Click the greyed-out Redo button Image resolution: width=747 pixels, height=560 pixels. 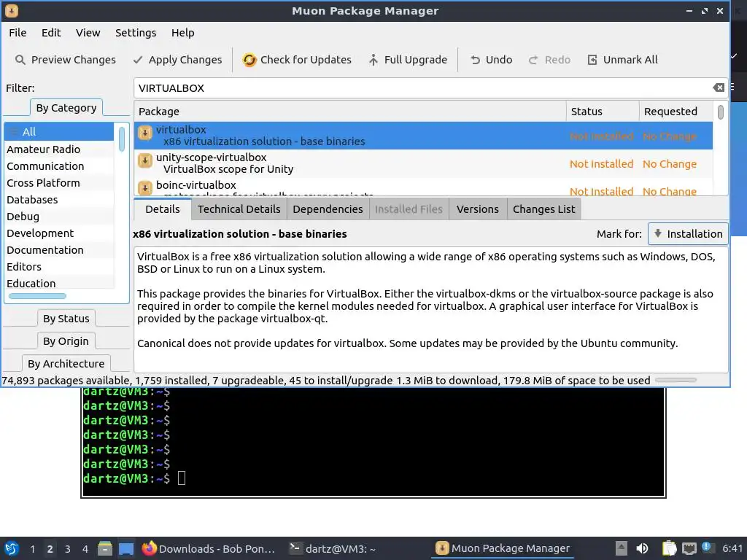(549, 60)
